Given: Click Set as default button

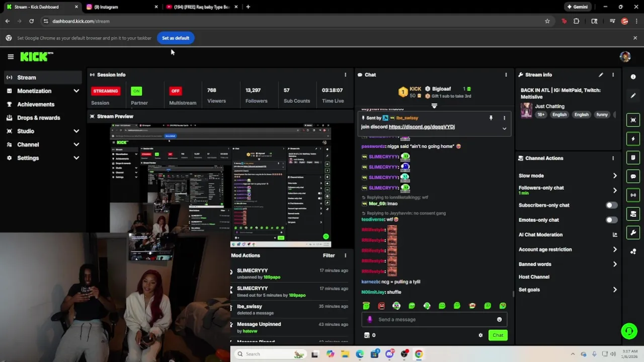Looking at the screenshot, I should click(x=176, y=38).
